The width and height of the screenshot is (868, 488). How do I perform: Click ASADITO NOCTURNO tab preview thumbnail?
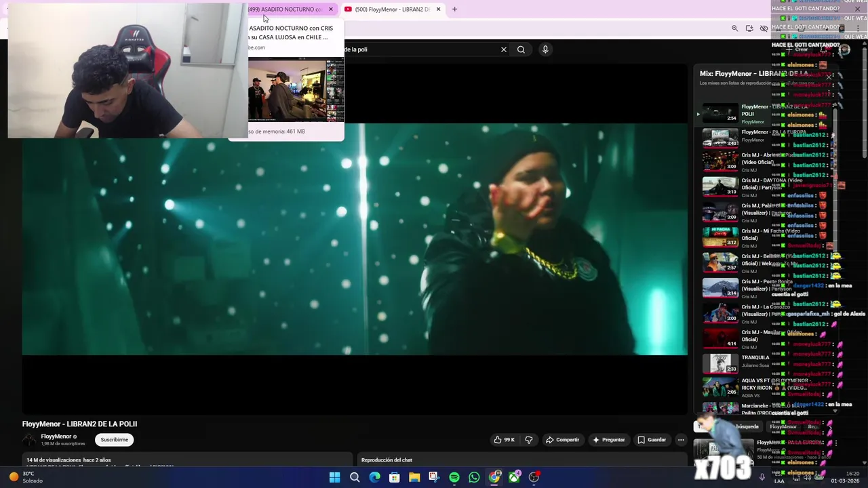[x=296, y=90]
